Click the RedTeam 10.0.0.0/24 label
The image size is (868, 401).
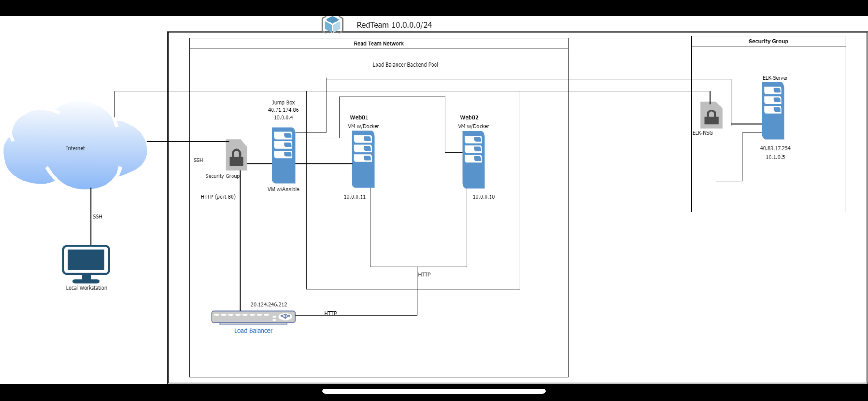tap(394, 25)
